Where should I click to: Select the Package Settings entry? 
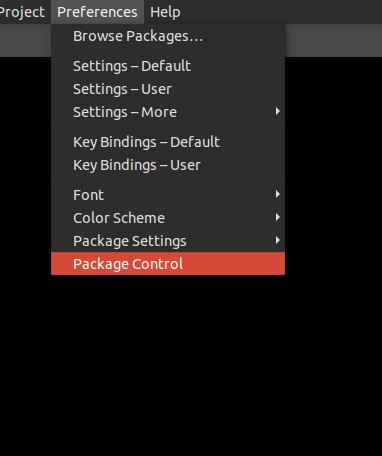click(x=168, y=241)
